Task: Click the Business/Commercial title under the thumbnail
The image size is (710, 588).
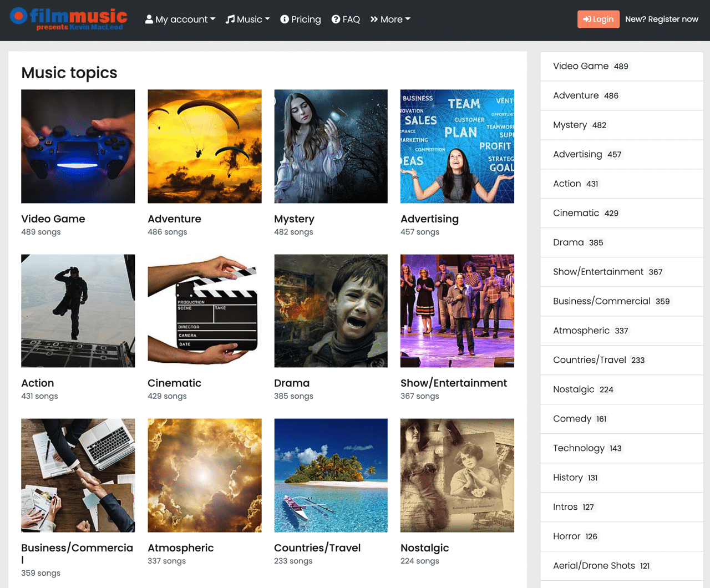Action: (77, 554)
